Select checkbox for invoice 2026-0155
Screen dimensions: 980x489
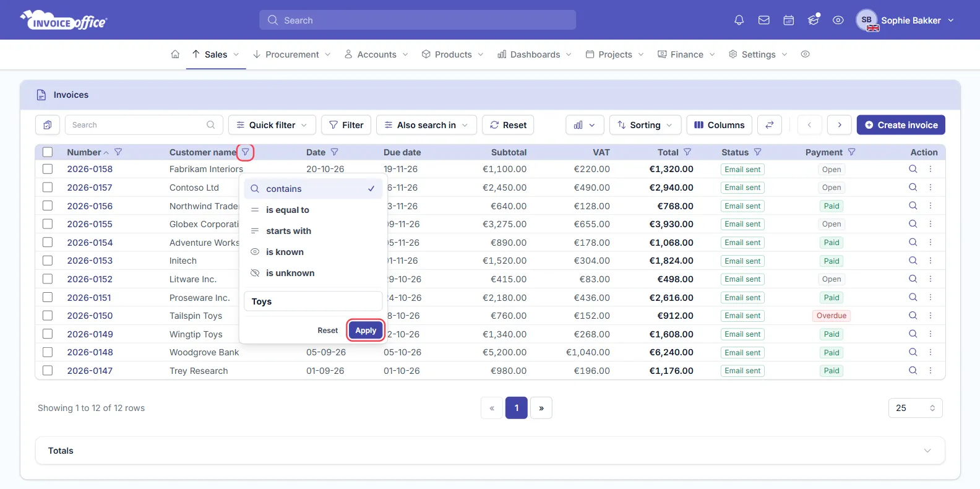click(x=48, y=224)
